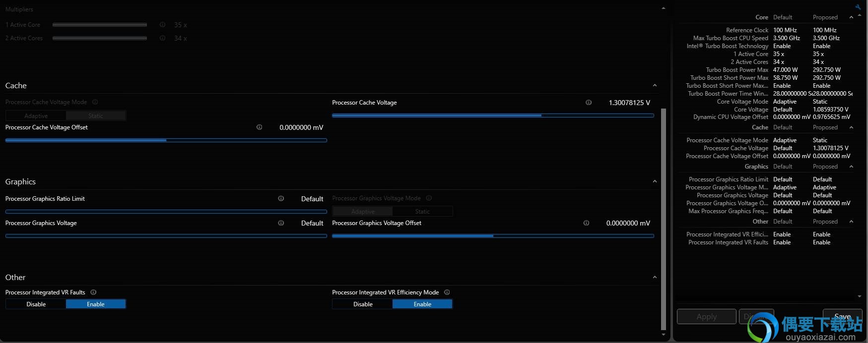This screenshot has width=868, height=343.
Task: Click Max Processor Graphics Freq summary row
Action: (x=766, y=211)
